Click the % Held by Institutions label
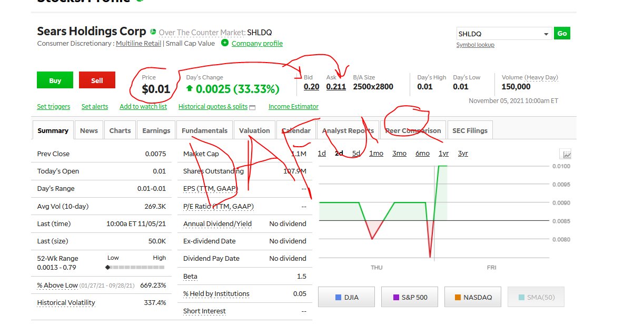 (x=216, y=294)
